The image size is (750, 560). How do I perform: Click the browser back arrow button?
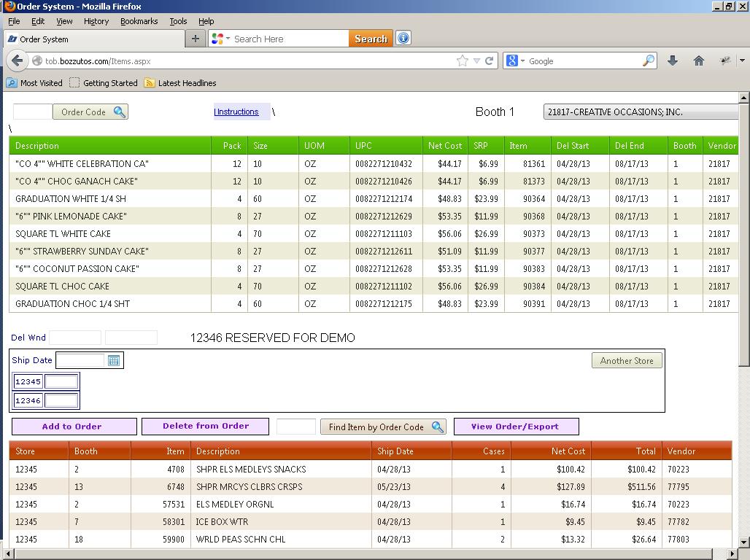tap(18, 61)
